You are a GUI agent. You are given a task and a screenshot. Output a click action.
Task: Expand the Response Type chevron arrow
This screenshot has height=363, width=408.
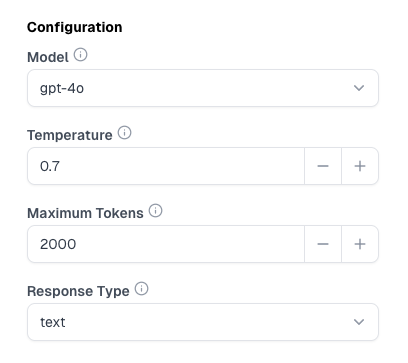(359, 322)
